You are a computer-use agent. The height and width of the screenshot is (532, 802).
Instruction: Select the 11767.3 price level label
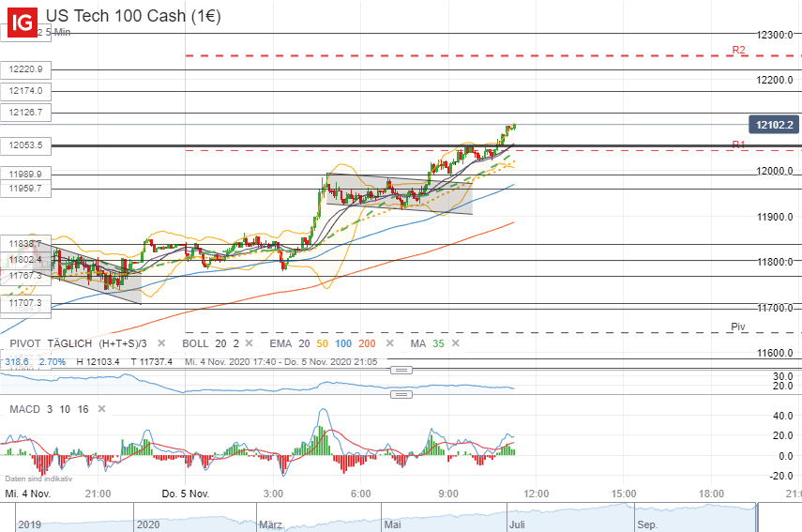pyautogui.click(x=25, y=276)
